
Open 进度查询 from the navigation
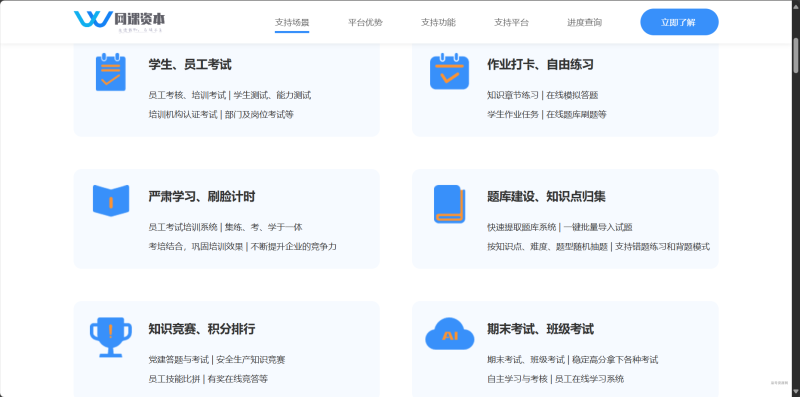[584, 22]
